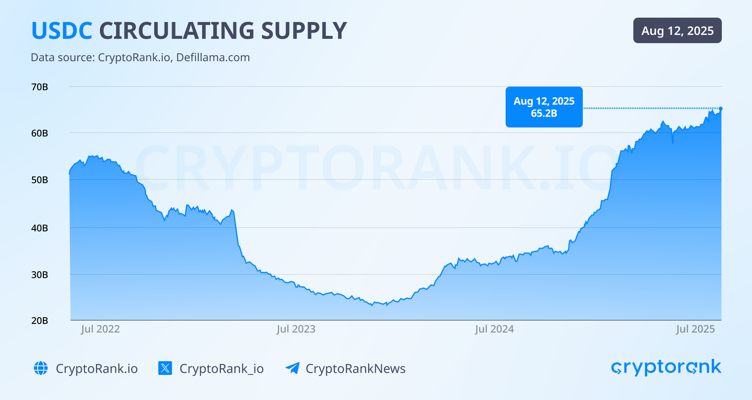Select the Jul 2022 axis label

coord(99,328)
